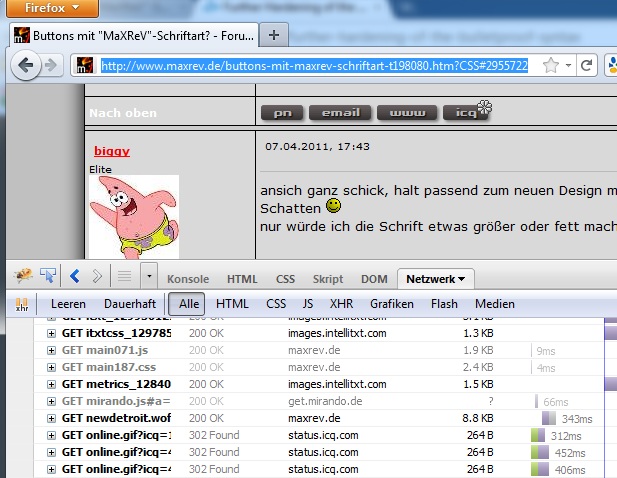The image size is (617, 478).
Task: Bookmark this page with the star
Action: click(x=550, y=66)
